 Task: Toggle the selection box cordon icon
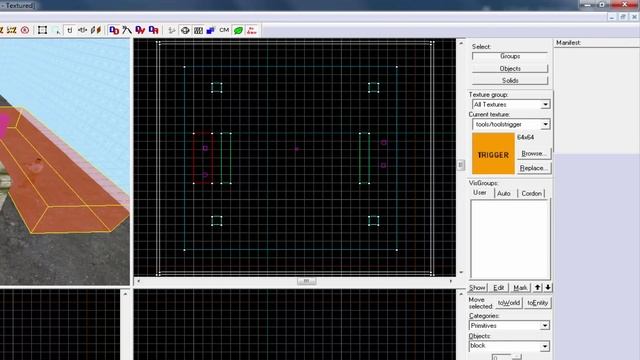coord(42,30)
